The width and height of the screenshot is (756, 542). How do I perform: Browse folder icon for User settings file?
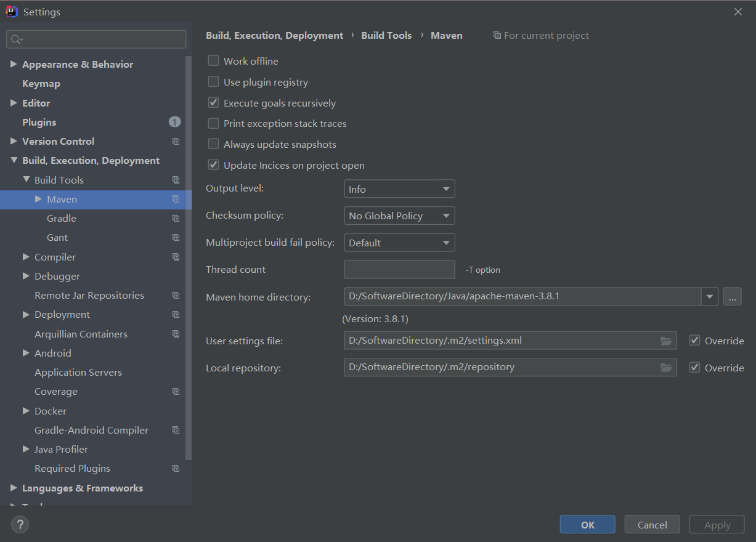(666, 341)
